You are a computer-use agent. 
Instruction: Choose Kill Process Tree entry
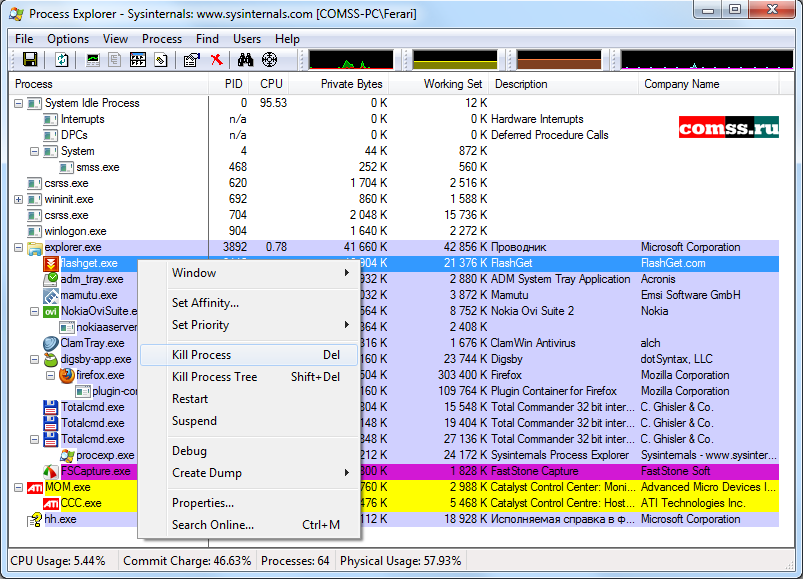(249, 377)
